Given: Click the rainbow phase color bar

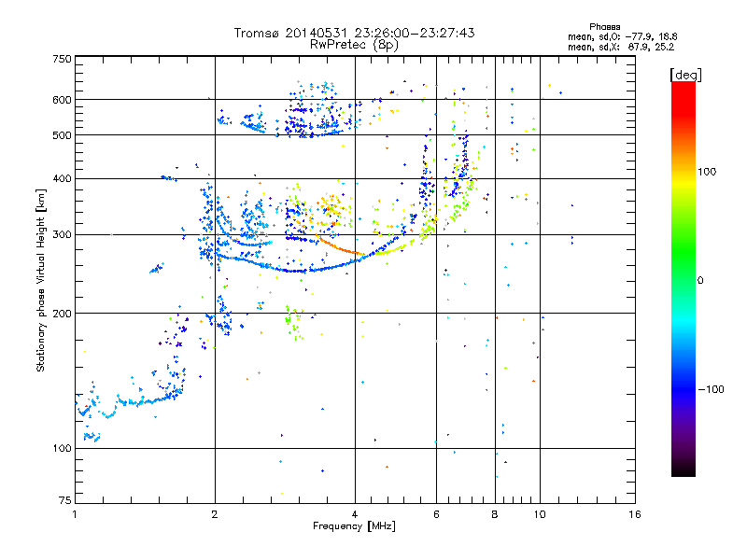Looking at the screenshot, I should click(x=684, y=279).
